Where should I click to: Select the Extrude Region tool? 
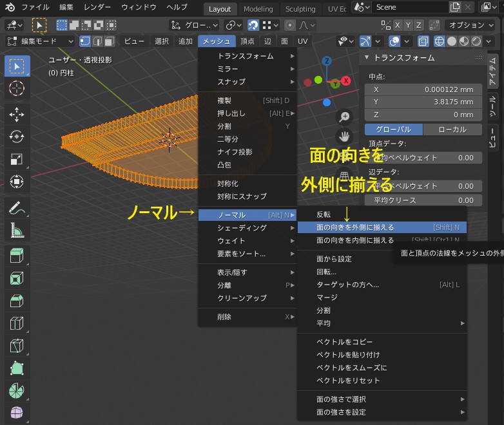(x=17, y=256)
